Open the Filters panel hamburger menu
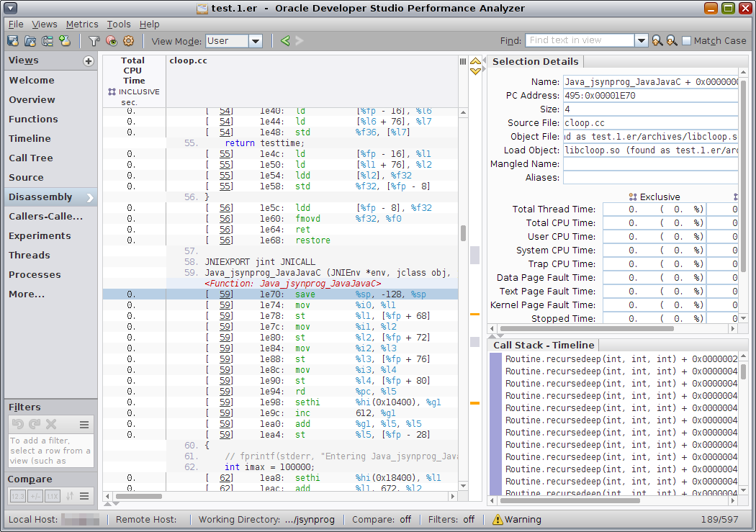The height and width of the screenshot is (532, 756). pyautogui.click(x=84, y=425)
